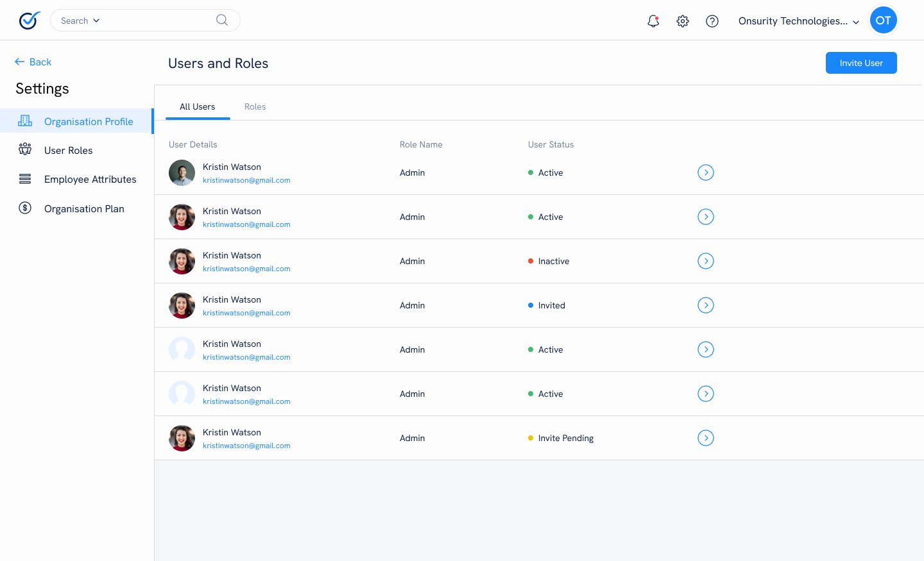The image size is (924, 561).
Task: Click the first Kristin Watson avatar thumbnail
Action: point(182,172)
